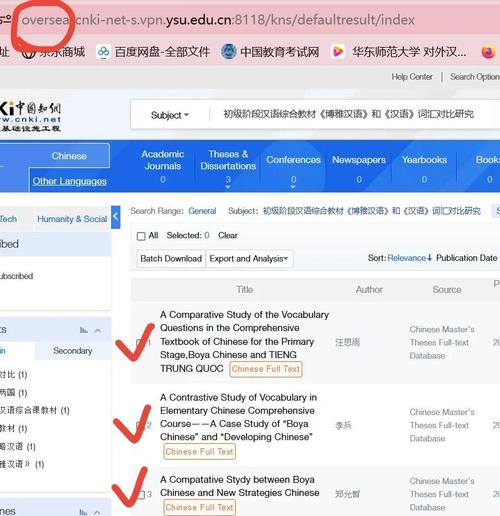
Task: Check the All results checkbox
Action: pyautogui.click(x=141, y=236)
